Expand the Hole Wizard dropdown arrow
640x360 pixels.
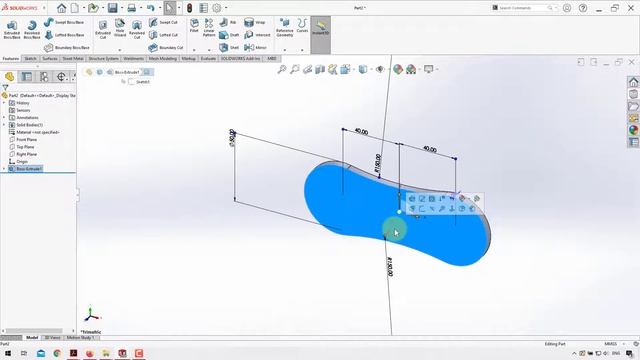pos(120,50)
